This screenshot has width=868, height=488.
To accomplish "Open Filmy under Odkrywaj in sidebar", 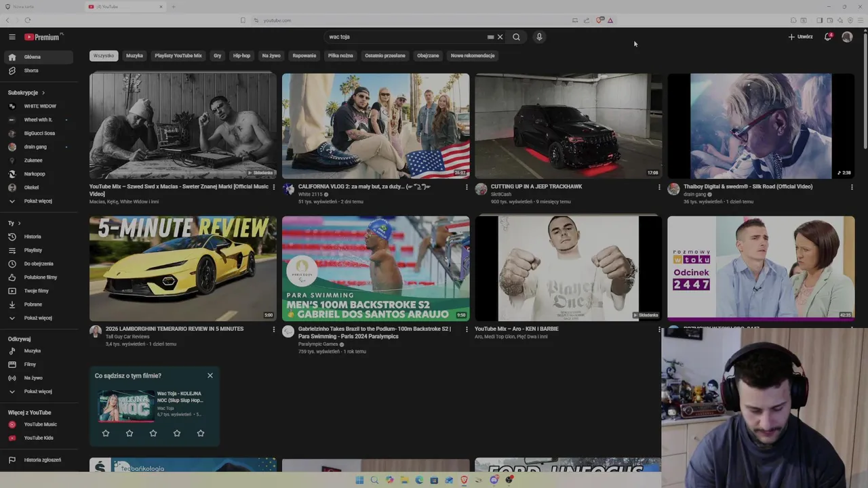I will 38,365.
